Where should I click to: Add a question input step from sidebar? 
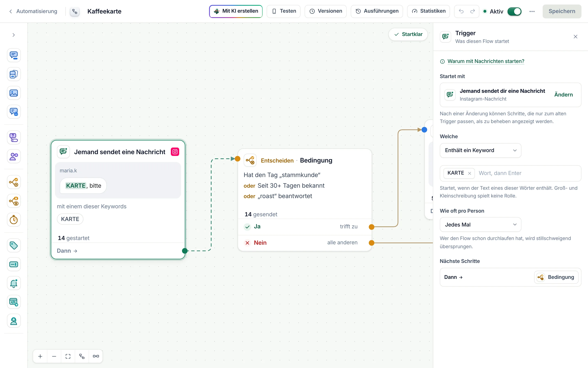14,138
